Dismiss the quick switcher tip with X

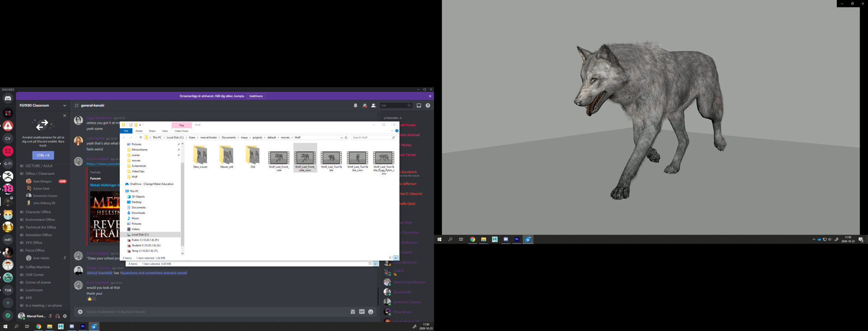tap(65, 116)
